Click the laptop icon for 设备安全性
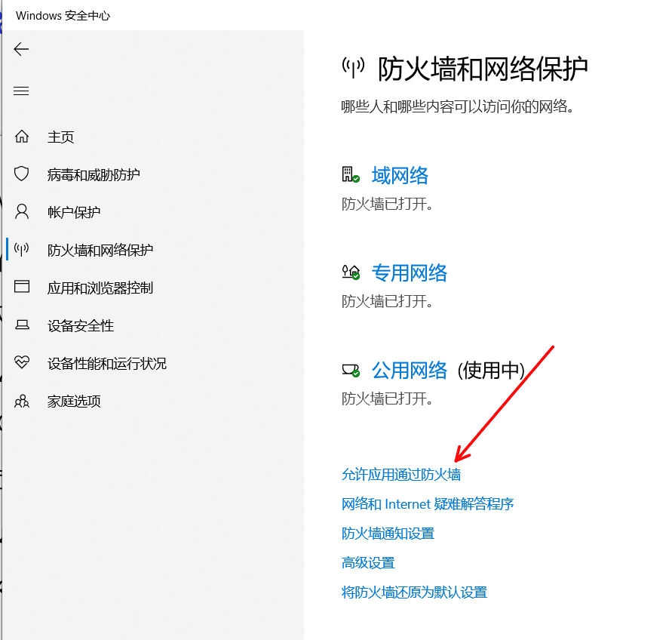The image size is (672, 640). (x=22, y=325)
